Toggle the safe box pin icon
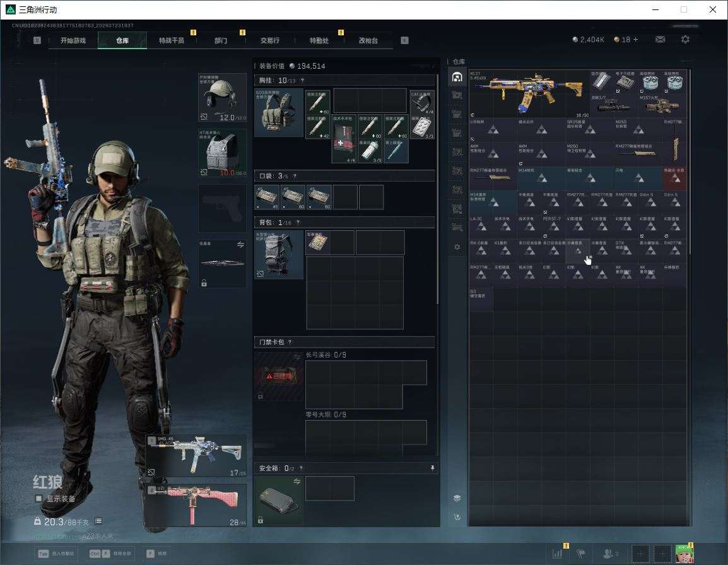The height and width of the screenshot is (565, 728). pos(432,468)
